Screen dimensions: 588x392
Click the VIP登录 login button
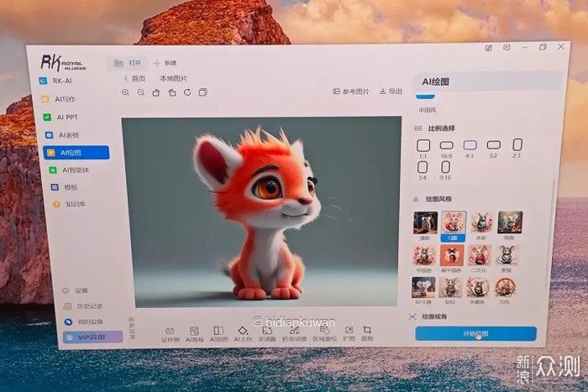click(x=92, y=337)
